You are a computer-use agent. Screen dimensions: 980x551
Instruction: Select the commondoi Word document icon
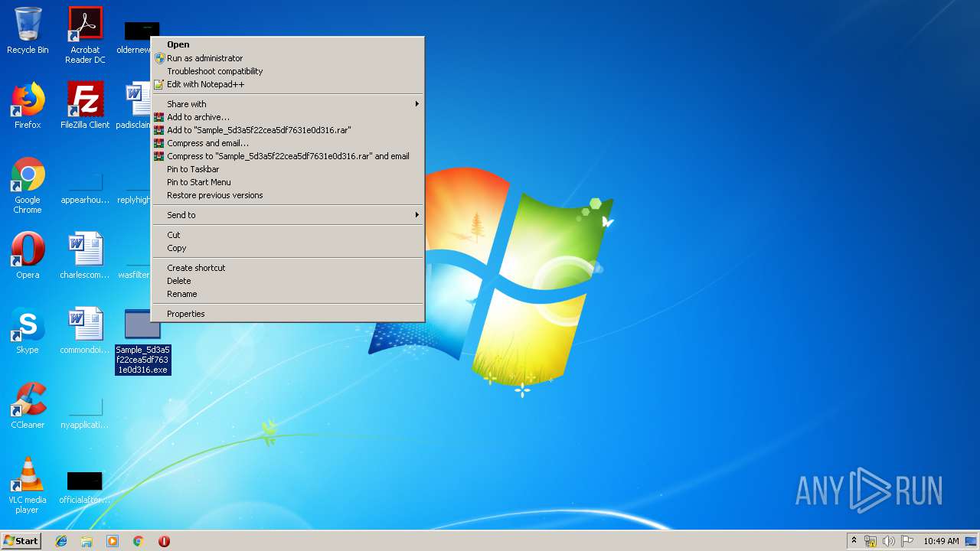point(85,331)
